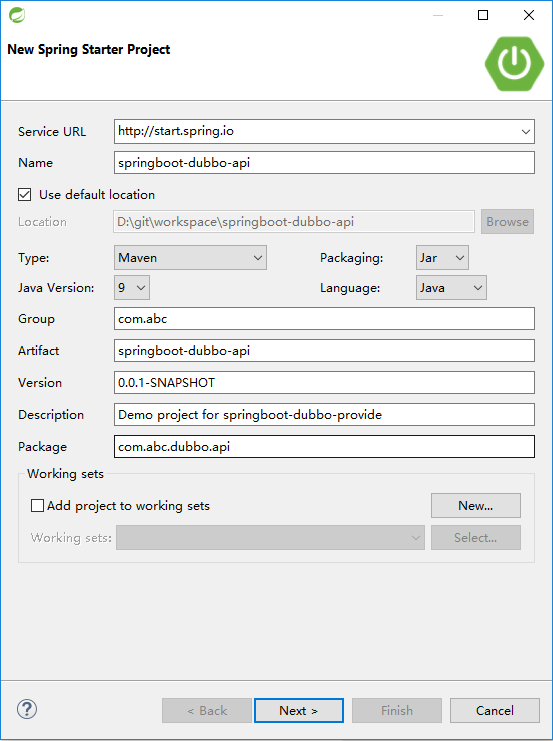Open the Language dropdown showing Java
The height and width of the screenshot is (741, 553).
click(451, 287)
